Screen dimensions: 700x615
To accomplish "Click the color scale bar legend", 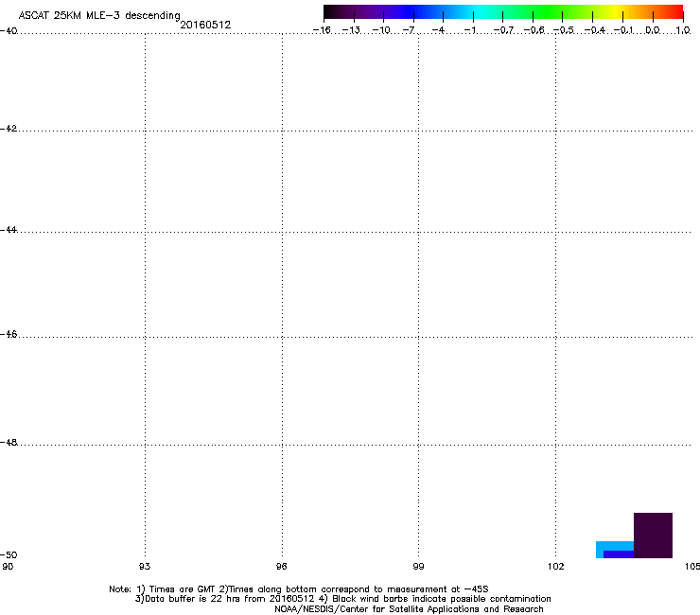I will (503, 11).
